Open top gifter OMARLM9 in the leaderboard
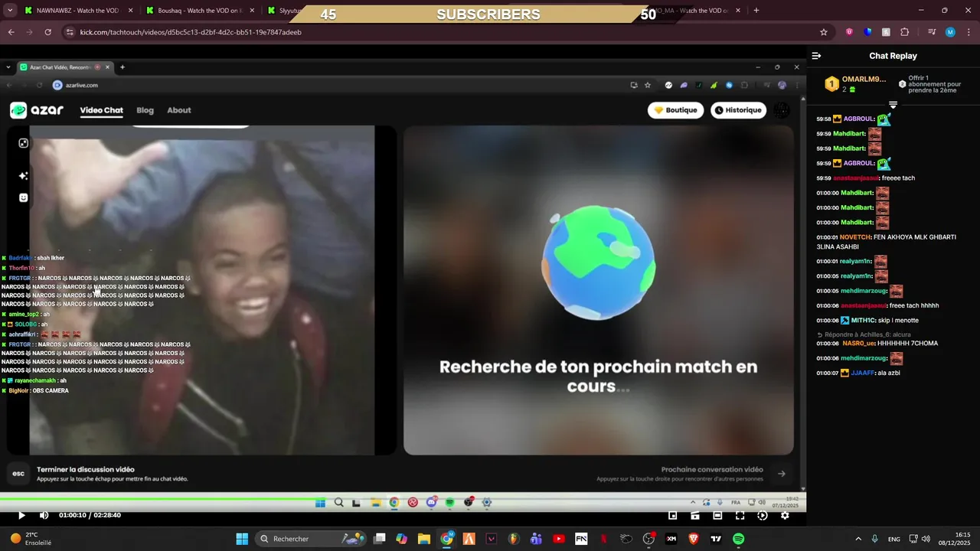The height and width of the screenshot is (551, 980). coord(854,84)
